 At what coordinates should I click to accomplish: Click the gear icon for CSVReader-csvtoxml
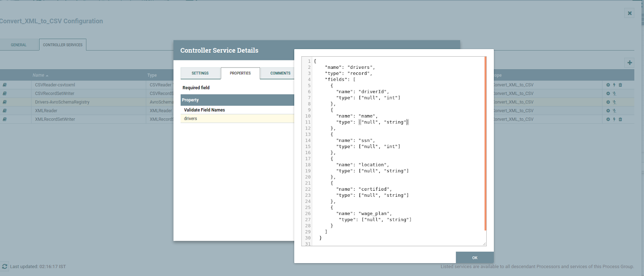point(608,85)
